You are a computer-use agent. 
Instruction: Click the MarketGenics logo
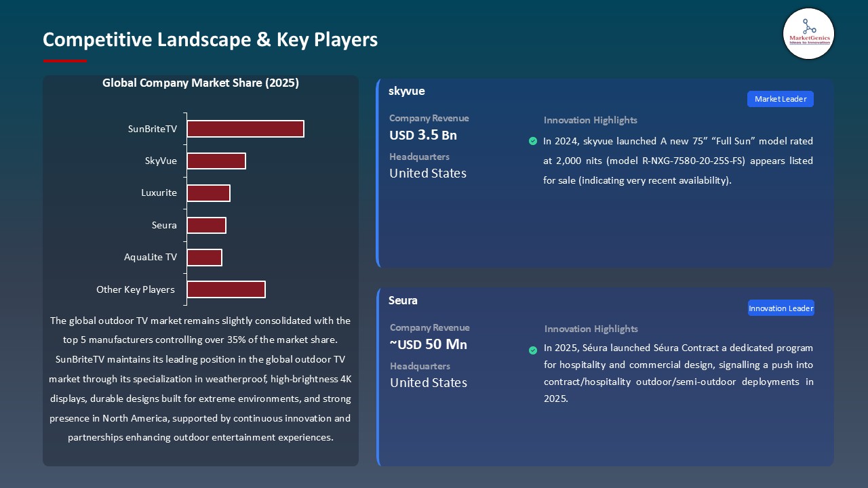[x=808, y=33]
